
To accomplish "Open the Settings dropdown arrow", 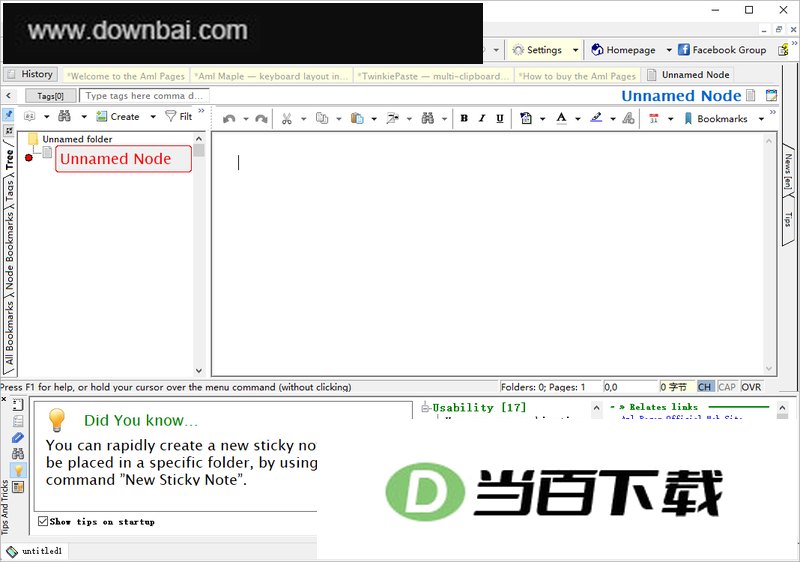I will pyautogui.click(x=576, y=50).
